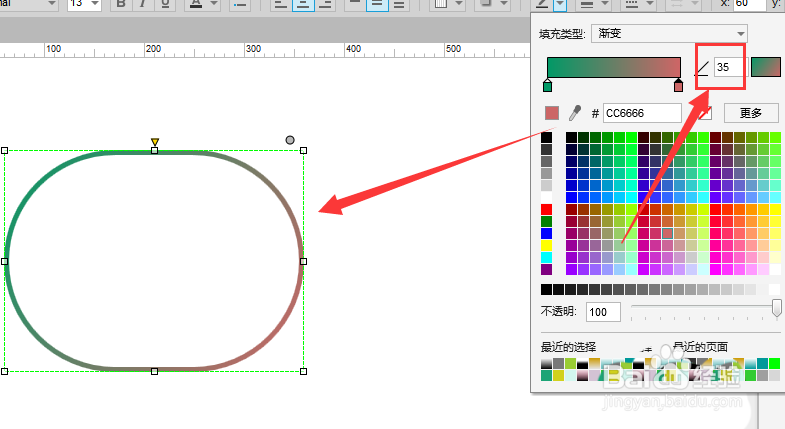This screenshot has width=785, height=429.
Task: Select the green left gradient stop
Action: (x=547, y=86)
